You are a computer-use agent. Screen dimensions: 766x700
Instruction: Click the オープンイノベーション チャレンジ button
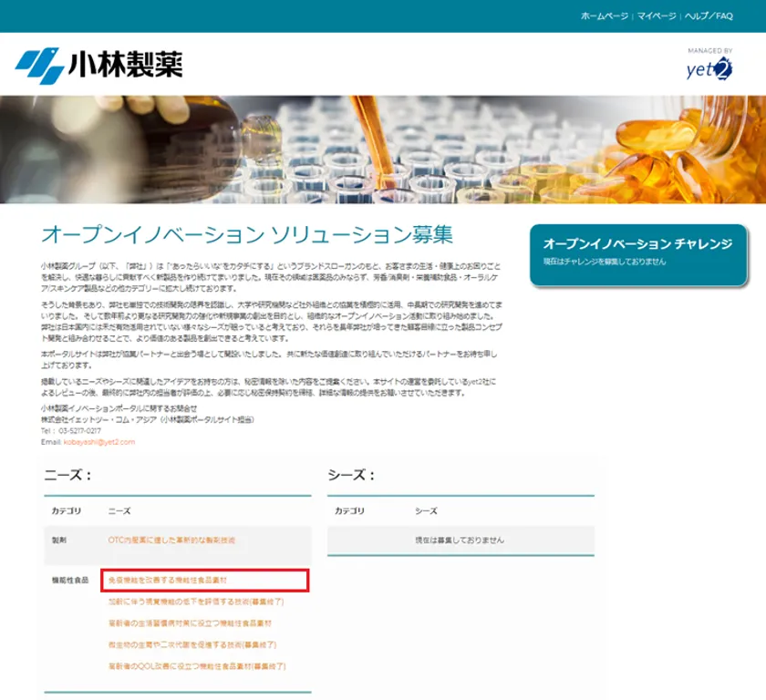coord(638,255)
